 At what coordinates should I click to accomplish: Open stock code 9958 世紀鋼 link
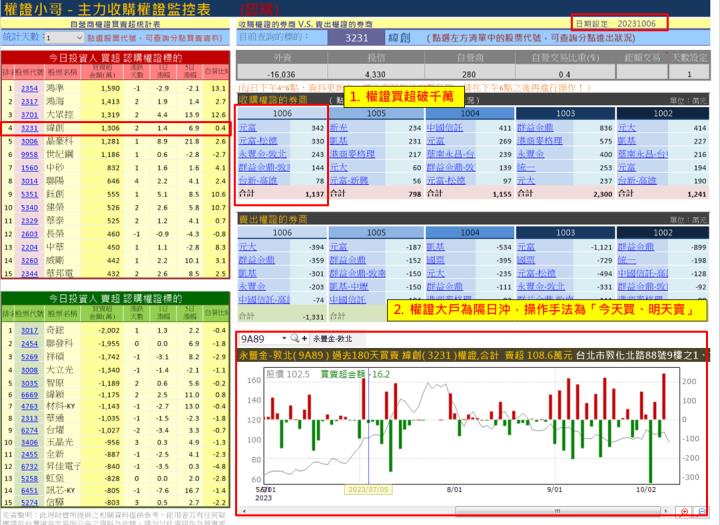tap(29, 155)
